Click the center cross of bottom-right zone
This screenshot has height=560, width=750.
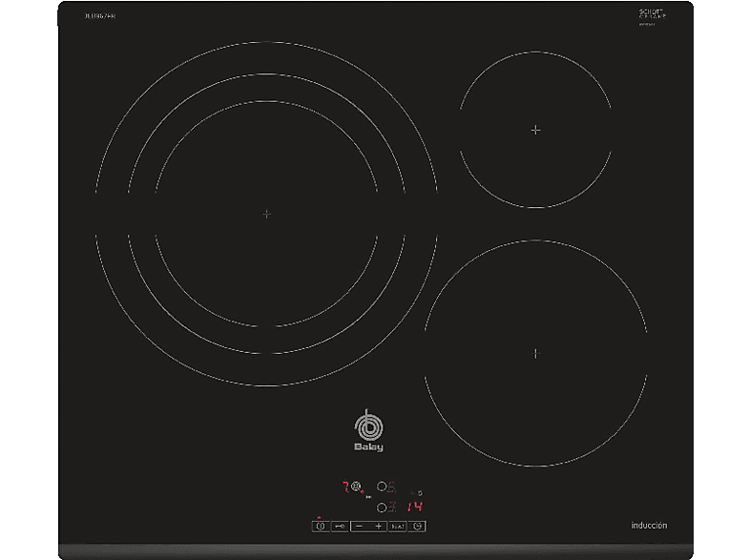[535, 353]
